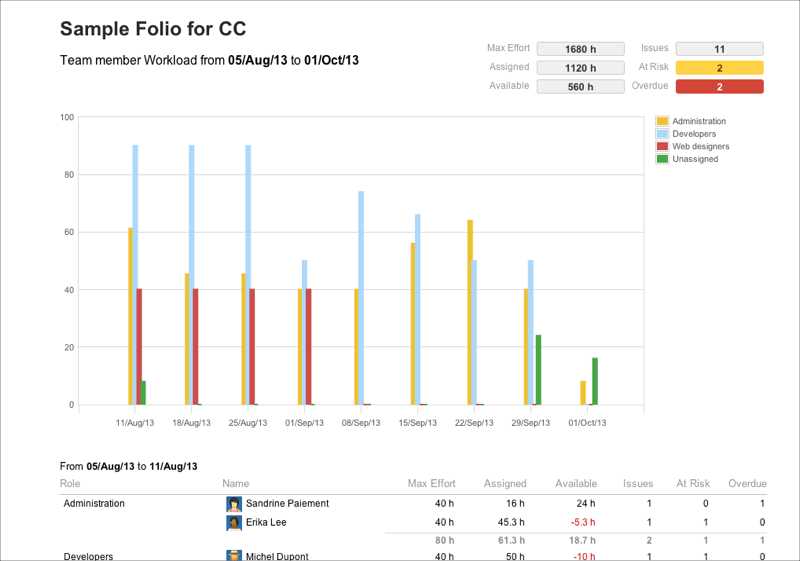Click the green Unassigned bar for 29/Sep/13

pyautogui.click(x=538, y=370)
